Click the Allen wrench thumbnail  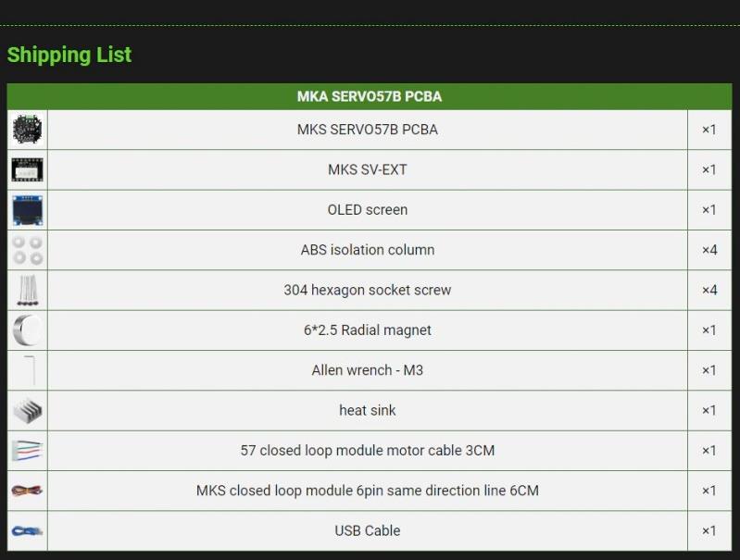tap(30, 370)
